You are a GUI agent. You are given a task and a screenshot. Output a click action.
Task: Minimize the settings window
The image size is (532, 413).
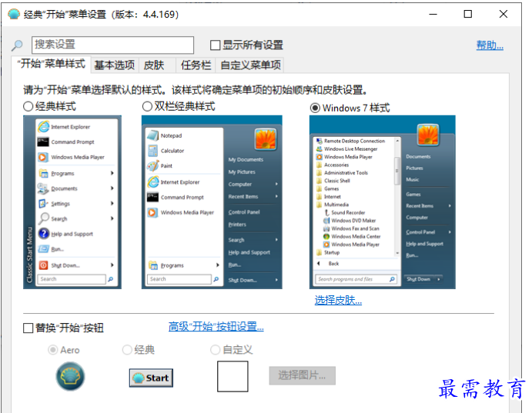point(433,15)
